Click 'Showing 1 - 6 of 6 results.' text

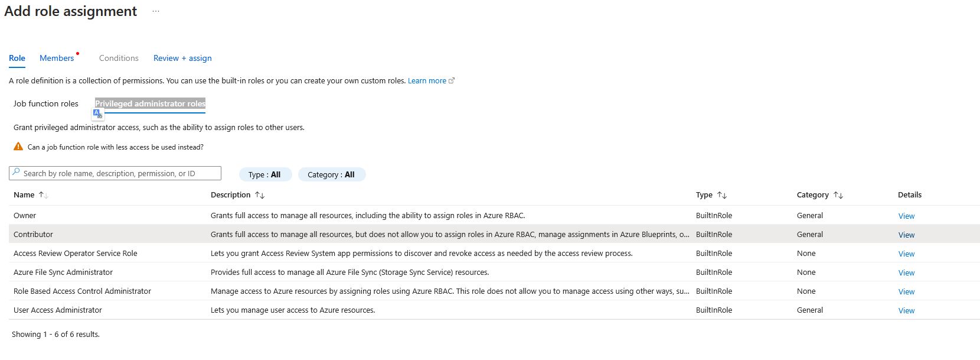point(55,334)
